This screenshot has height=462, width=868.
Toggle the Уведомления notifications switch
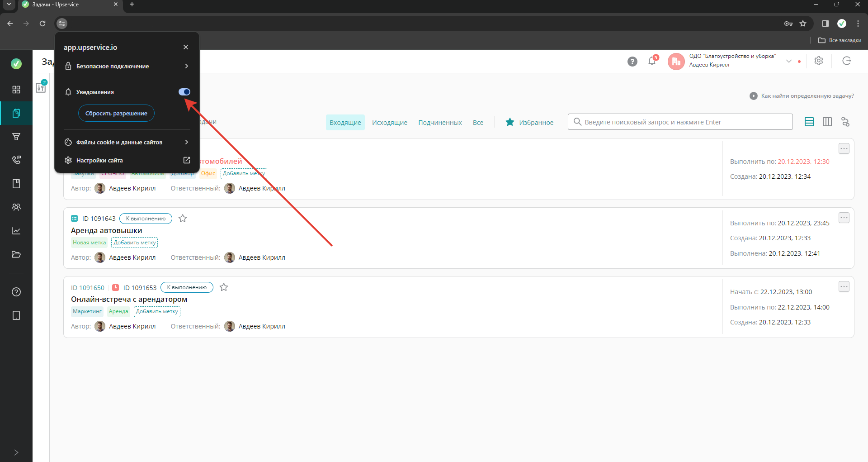[x=184, y=92]
